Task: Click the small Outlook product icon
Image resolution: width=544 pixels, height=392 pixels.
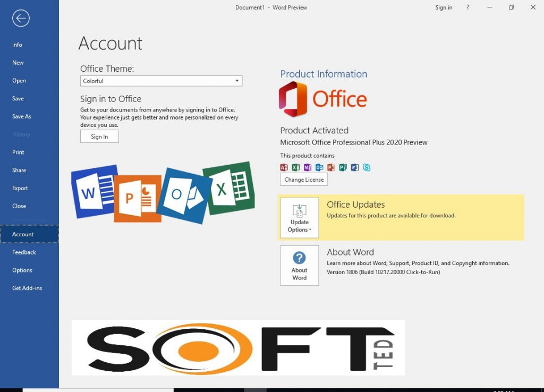Action: point(319,167)
